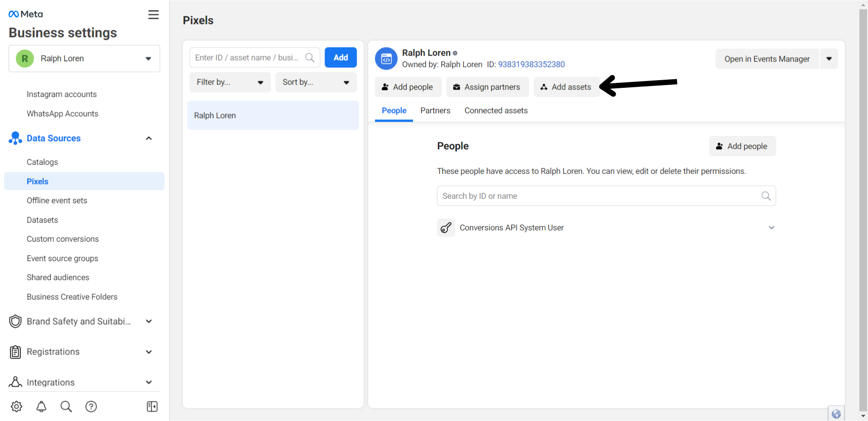Open the help question mark icon
Image resolution: width=868 pixels, height=421 pixels.
91,407
